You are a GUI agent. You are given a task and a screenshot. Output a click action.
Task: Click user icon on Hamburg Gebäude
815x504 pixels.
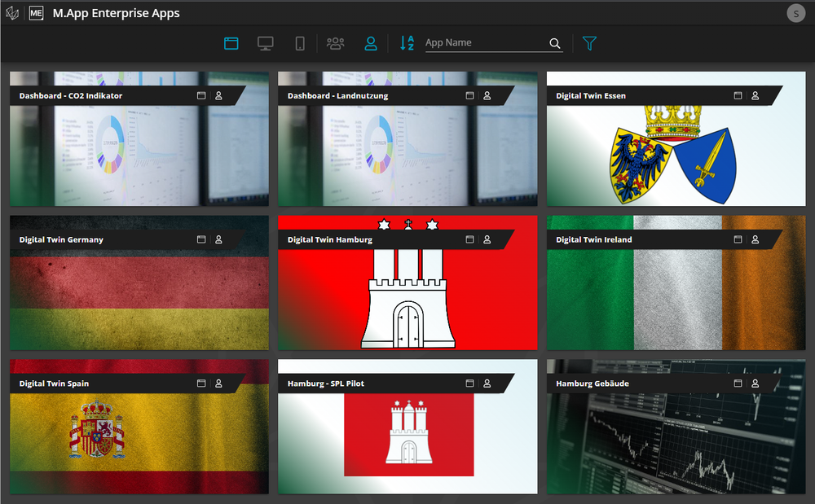[756, 383]
